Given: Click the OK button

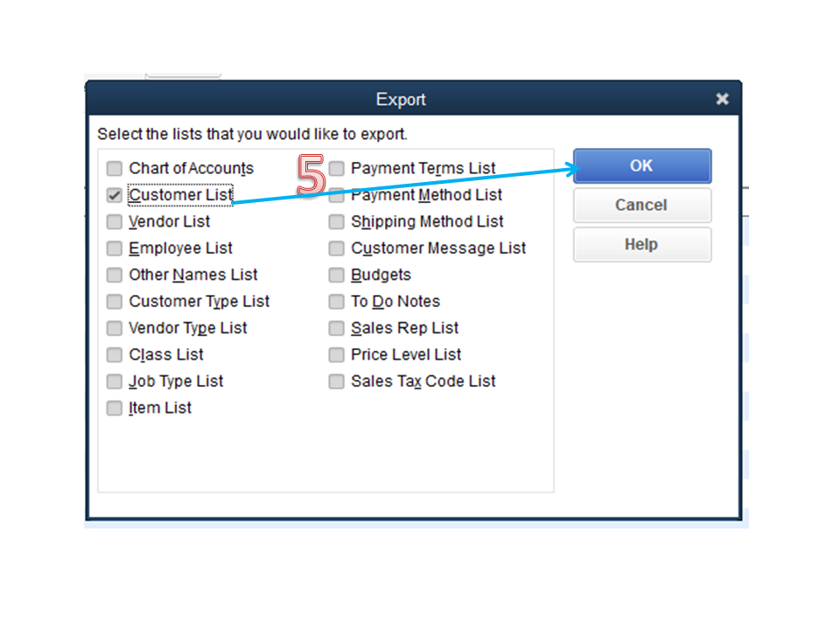Looking at the screenshot, I should point(641,166).
